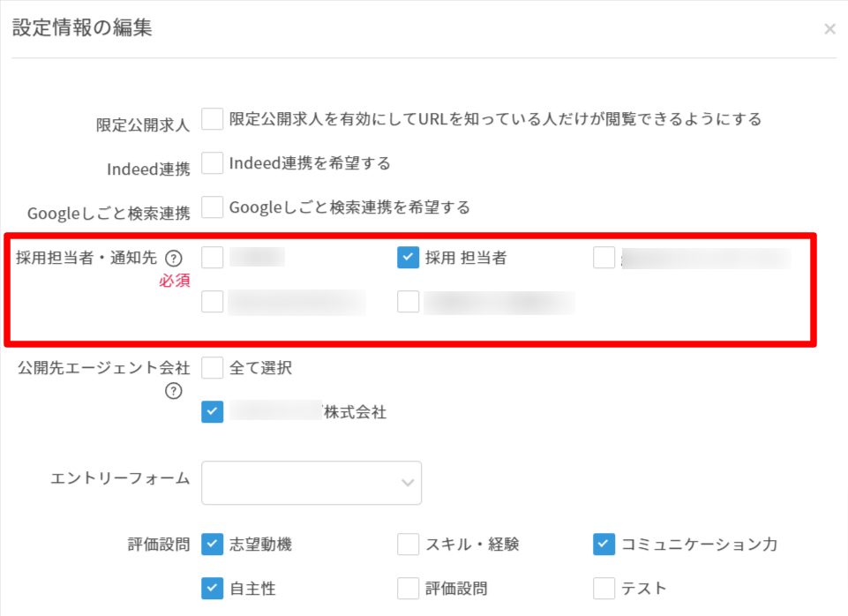Check first blurred recruiter checkbox in top row
848x616 pixels.
point(213,258)
